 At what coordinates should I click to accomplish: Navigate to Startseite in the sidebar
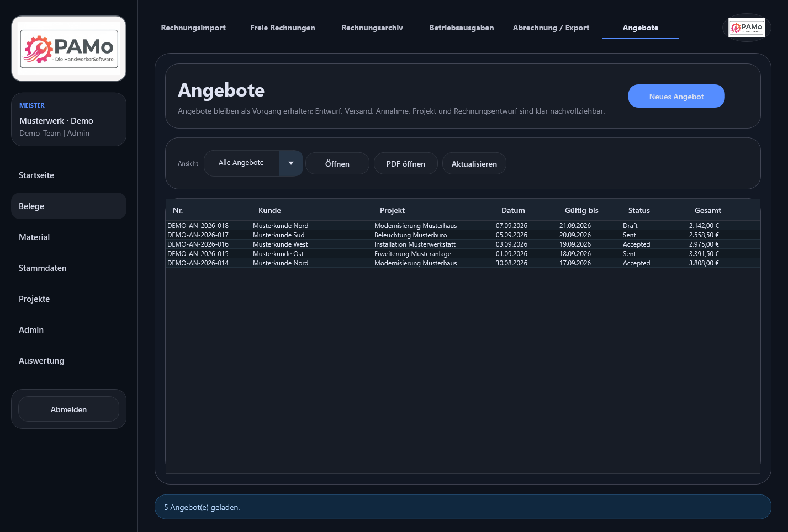pos(69,175)
